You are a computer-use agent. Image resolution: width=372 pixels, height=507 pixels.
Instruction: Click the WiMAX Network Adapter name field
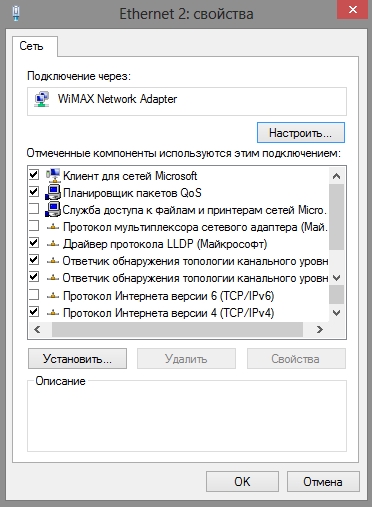pyautogui.click(x=187, y=101)
